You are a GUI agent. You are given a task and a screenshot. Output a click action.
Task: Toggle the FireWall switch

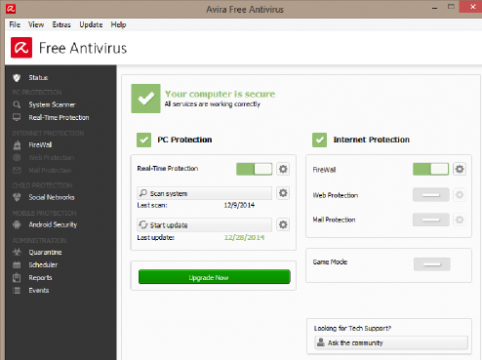pos(431,169)
